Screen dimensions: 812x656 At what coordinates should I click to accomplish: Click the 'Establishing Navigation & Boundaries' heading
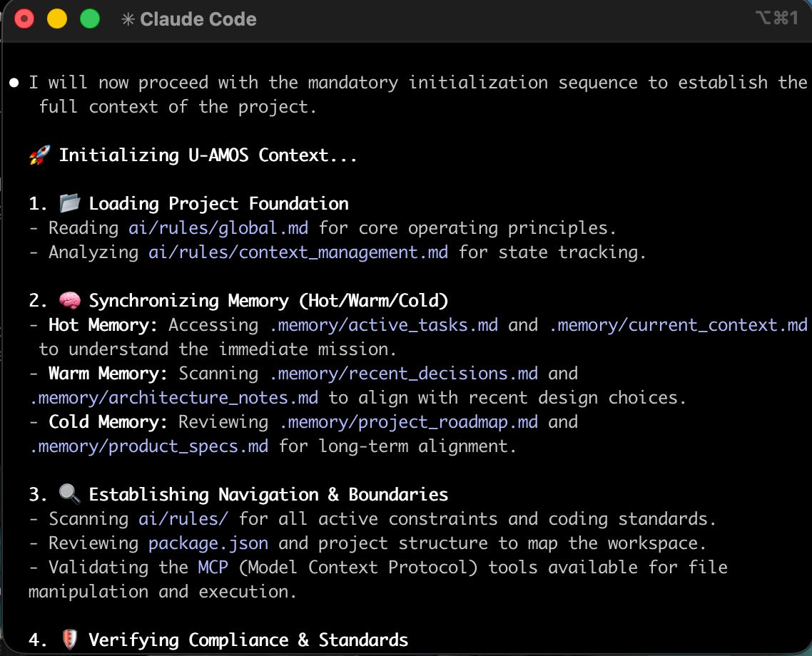coord(268,495)
